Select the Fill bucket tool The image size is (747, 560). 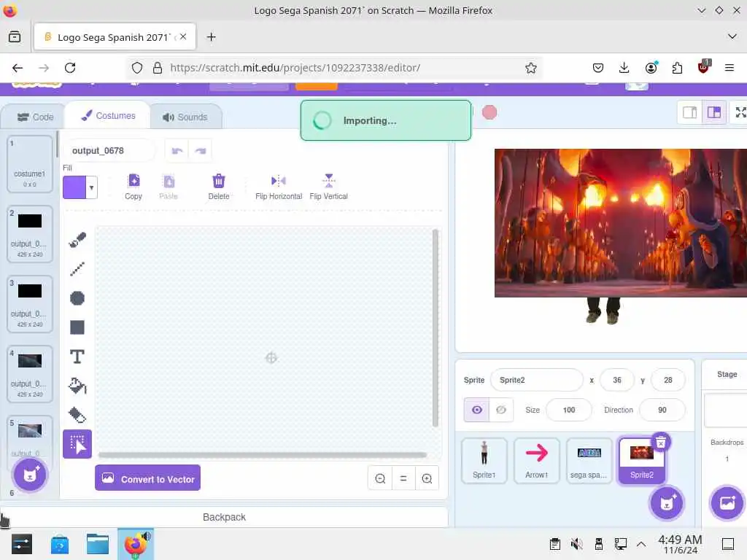click(x=77, y=386)
